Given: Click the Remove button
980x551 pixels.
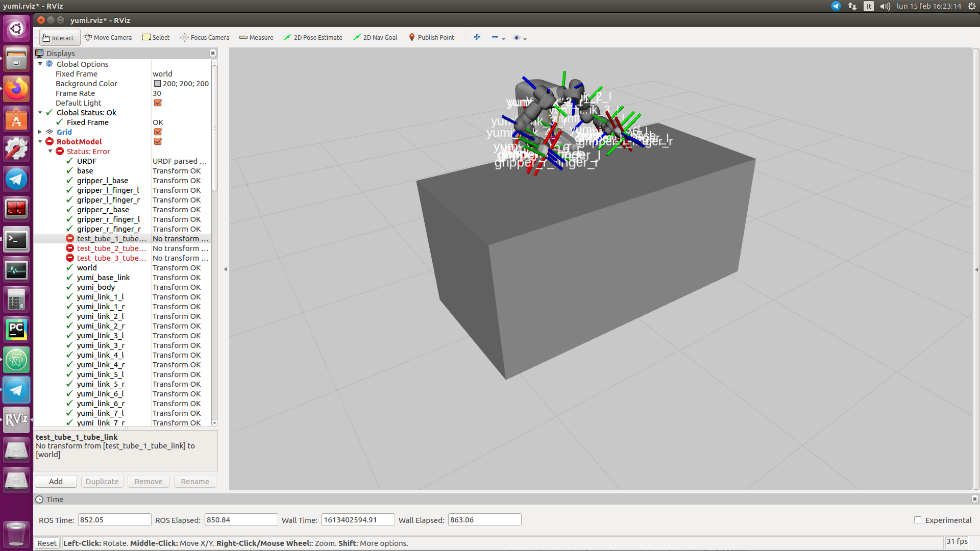Looking at the screenshot, I should [x=149, y=481].
